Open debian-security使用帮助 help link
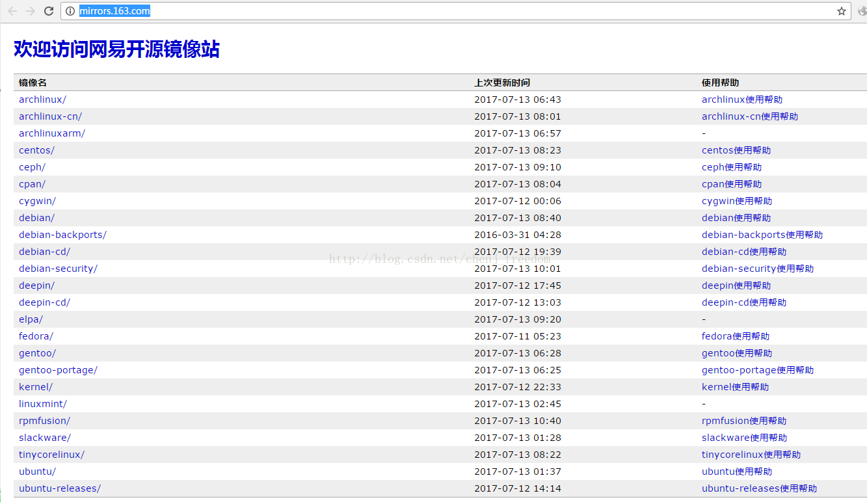The height and width of the screenshot is (504, 867). (758, 269)
